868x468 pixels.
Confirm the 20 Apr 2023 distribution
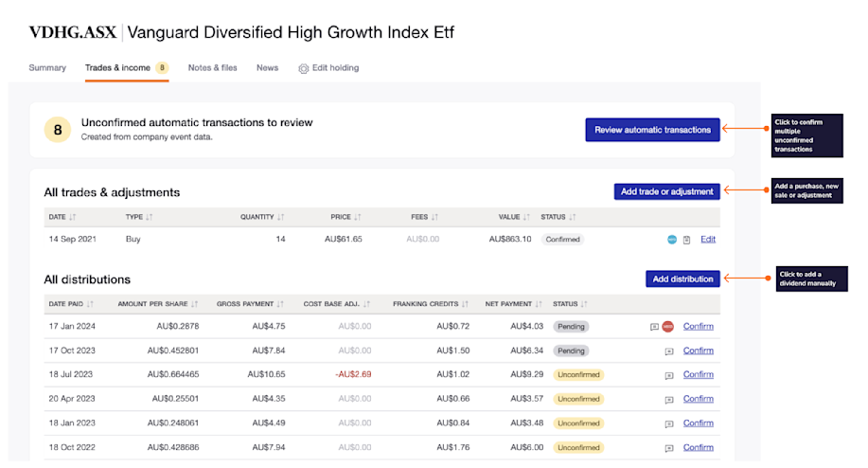(698, 399)
